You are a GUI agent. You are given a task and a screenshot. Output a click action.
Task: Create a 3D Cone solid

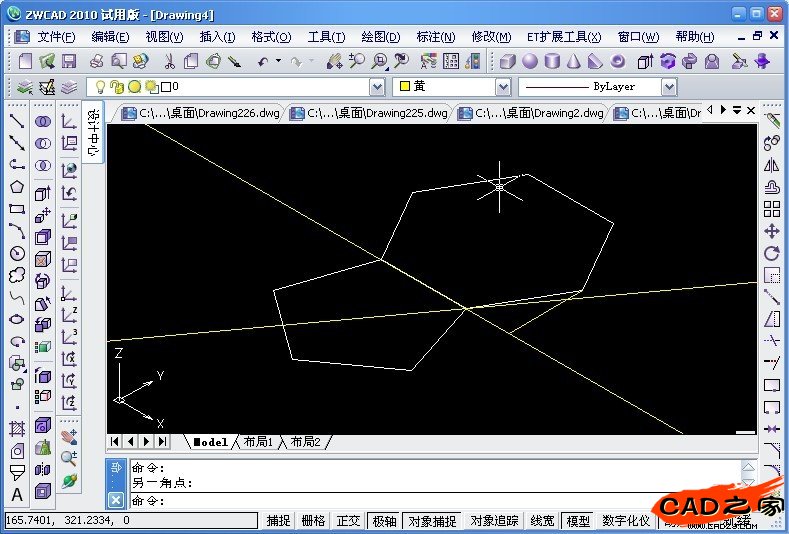coord(574,61)
